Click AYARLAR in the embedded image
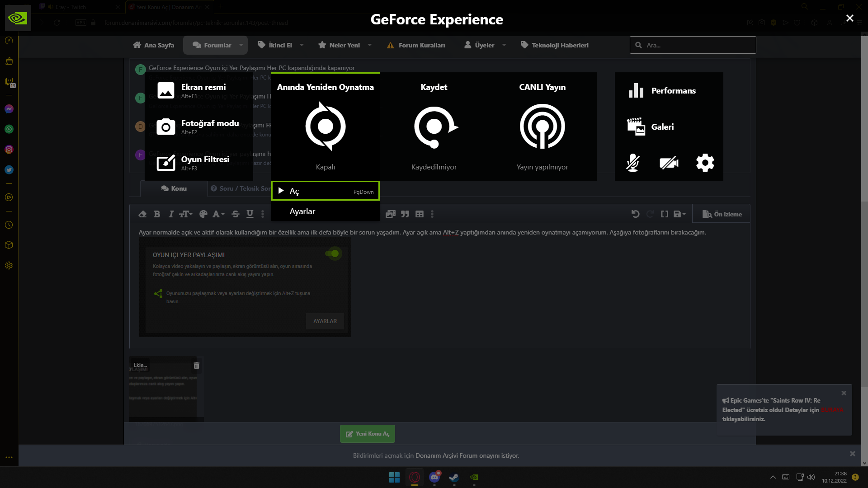 (325, 321)
